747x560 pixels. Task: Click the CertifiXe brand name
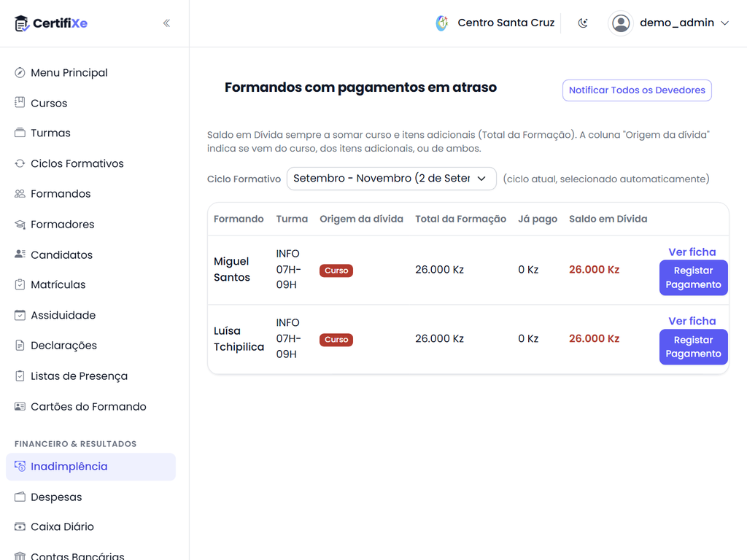pos(60,23)
